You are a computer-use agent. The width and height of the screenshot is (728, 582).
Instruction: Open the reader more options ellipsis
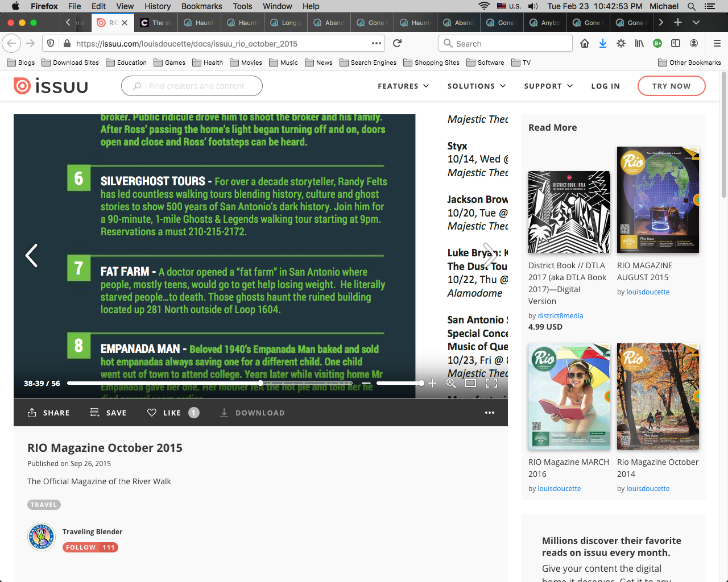(x=490, y=413)
